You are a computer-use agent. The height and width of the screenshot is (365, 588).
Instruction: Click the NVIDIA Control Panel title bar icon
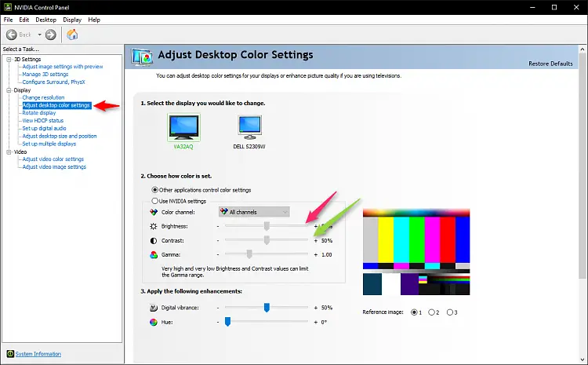pyautogui.click(x=8, y=7)
